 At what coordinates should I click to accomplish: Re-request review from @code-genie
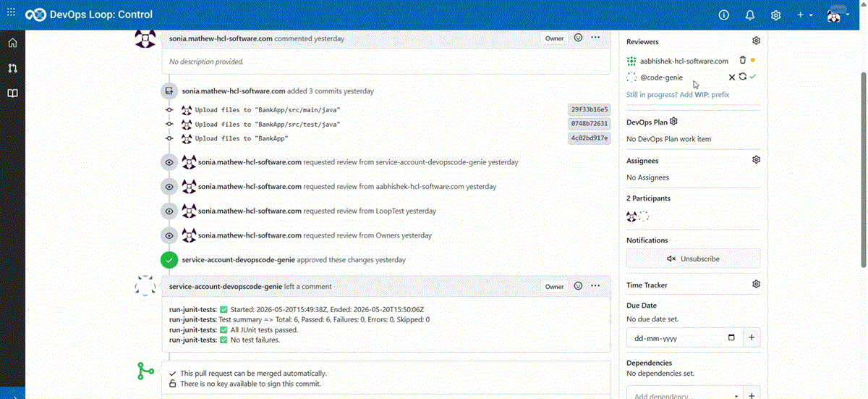tap(742, 77)
